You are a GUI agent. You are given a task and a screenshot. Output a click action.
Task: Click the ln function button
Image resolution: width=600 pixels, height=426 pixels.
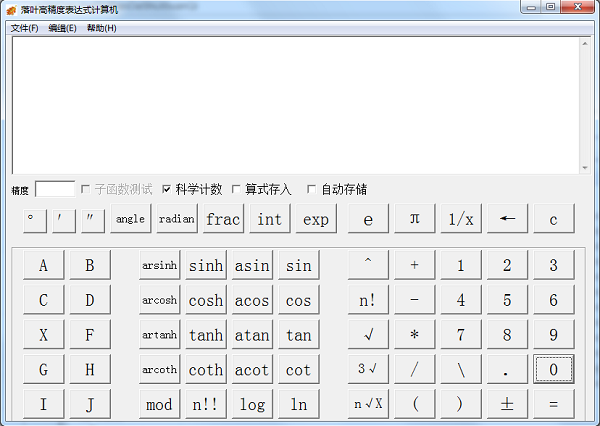(298, 404)
